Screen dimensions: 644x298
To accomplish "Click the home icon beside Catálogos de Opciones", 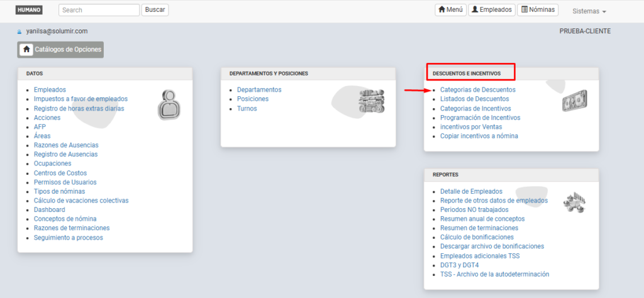I will (x=26, y=50).
